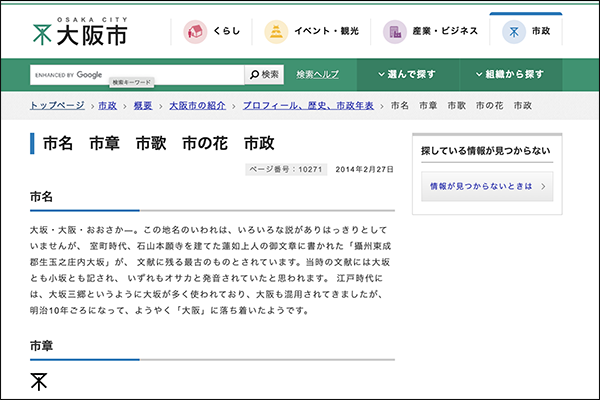Go to トップページ breadcrumb link
This screenshot has width=600, height=400.
pos(57,106)
